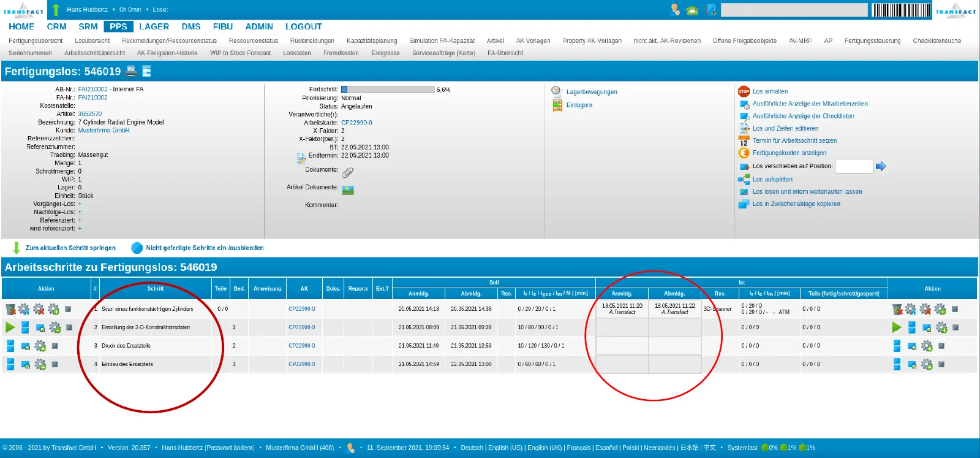Click LOGOUT in the main menu
The image size is (980, 458).
point(303,26)
